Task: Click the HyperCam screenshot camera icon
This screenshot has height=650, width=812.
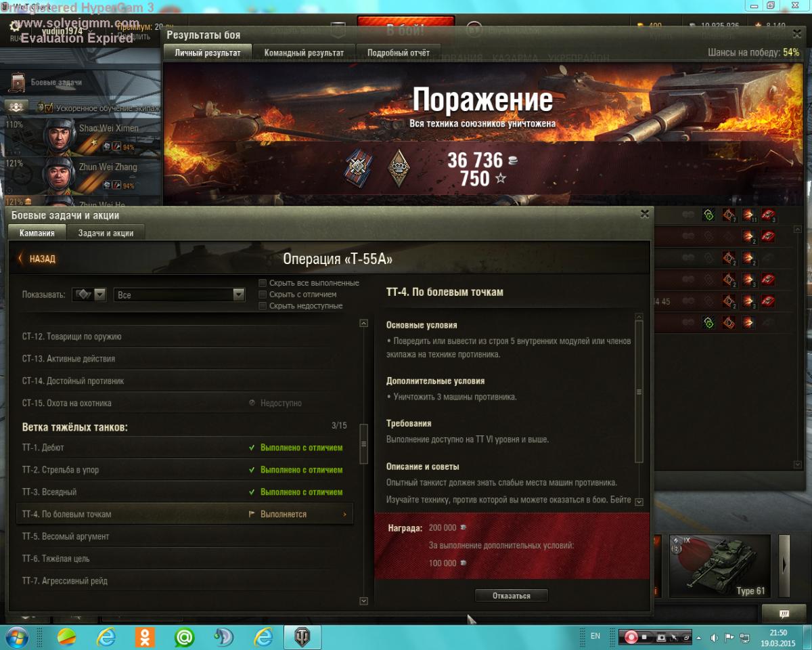Action: (x=661, y=637)
